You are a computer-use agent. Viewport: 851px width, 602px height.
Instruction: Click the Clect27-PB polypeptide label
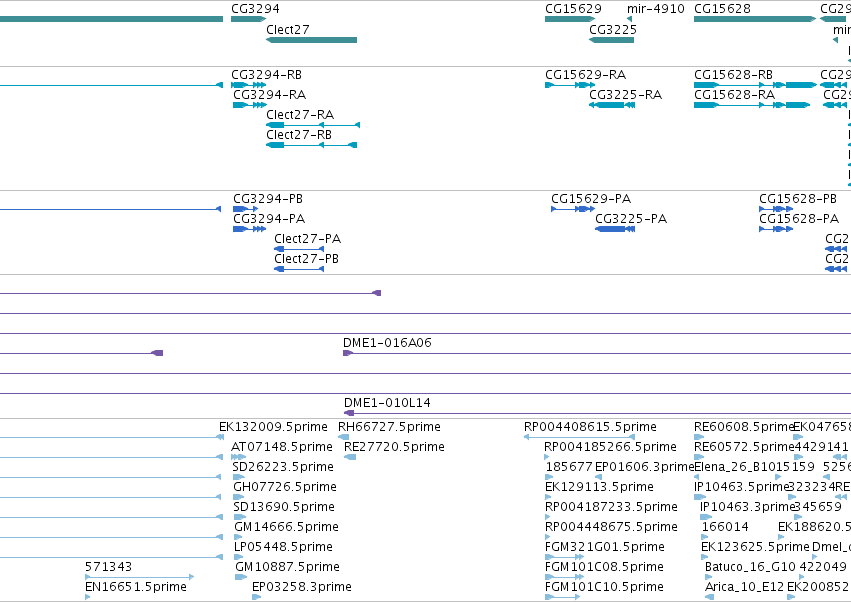click(x=307, y=259)
